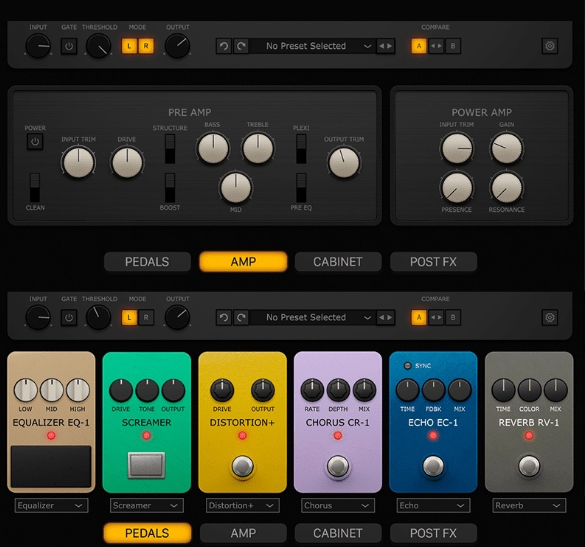Image resolution: width=585 pixels, height=547 pixels.
Task: Select the lower AMP tab button
Action: (x=243, y=533)
